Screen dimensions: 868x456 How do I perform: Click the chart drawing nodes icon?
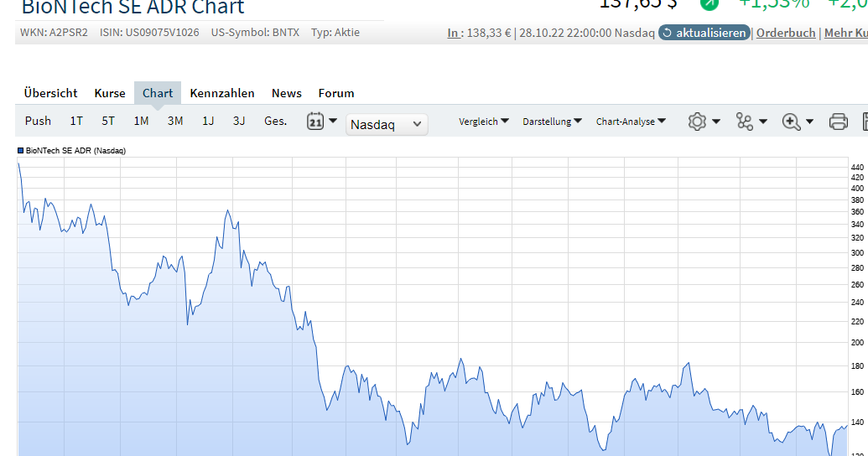tap(744, 122)
